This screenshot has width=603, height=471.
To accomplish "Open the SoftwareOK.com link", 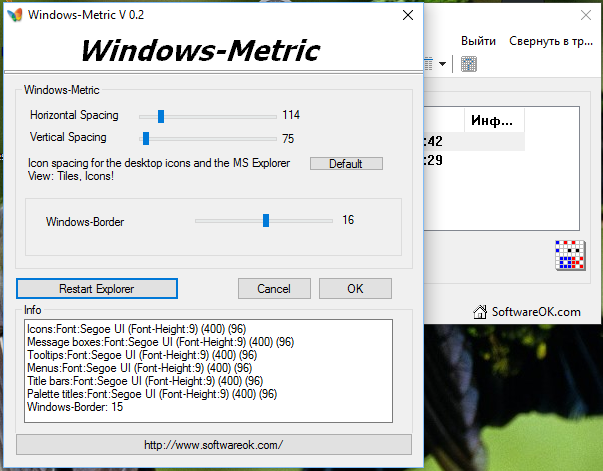I will (x=536, y=312).
